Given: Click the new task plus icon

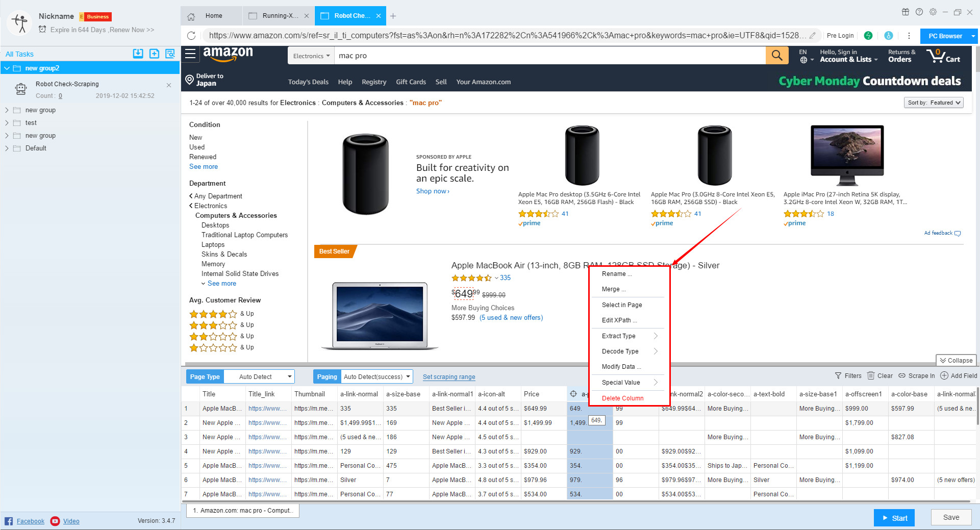Looking at the screenshot, I should coord(154,54).
